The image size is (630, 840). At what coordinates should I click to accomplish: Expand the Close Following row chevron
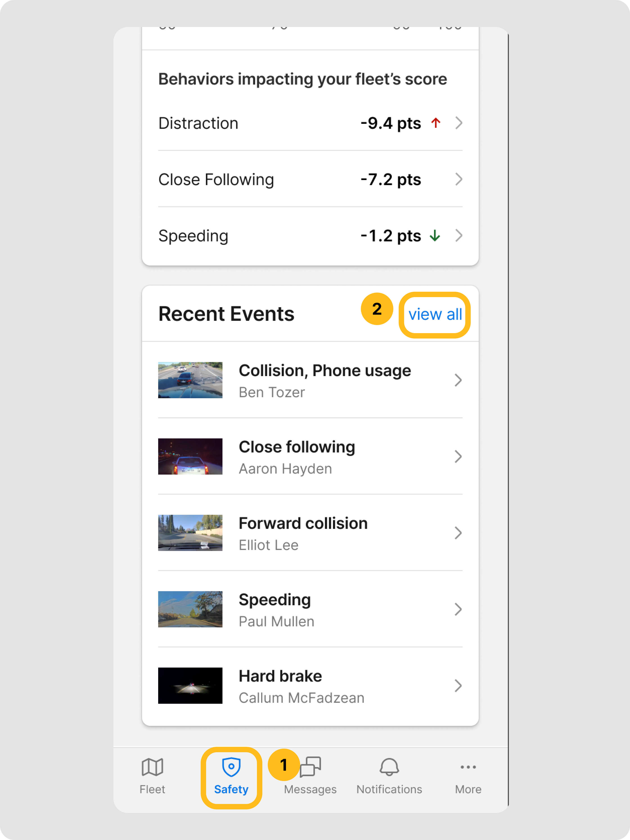[459, 179]
